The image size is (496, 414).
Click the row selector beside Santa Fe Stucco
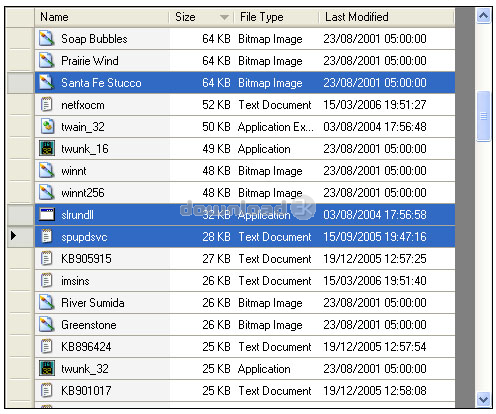[x=21, y=83]
